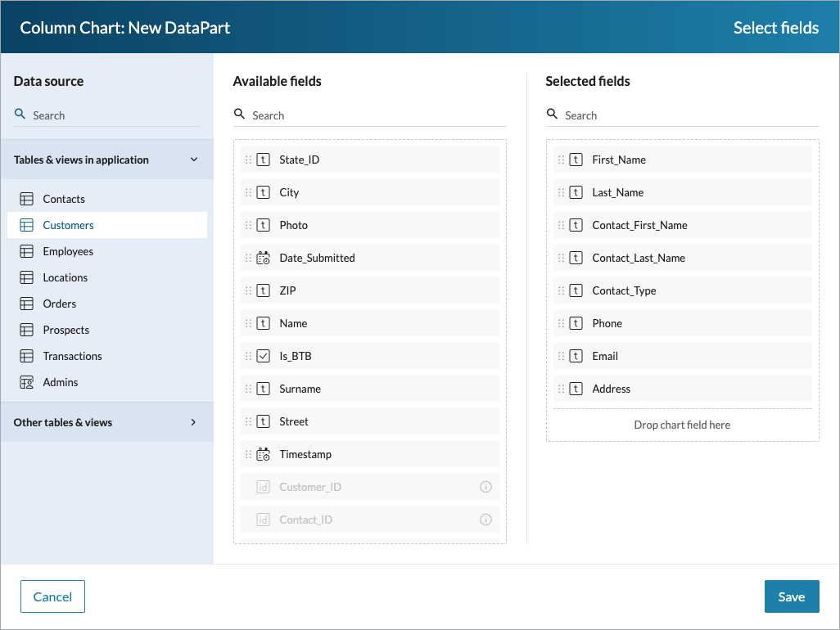Screen dimensions: 840x630
Task: Click the info icon next to Customer_ID
Action: pyautogui.click(x=485, y=487)
